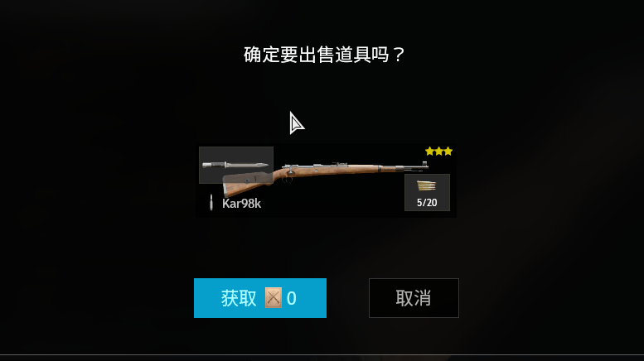
Task: Click the bullet icon beside Kar98k
Action: click(211, 202)
